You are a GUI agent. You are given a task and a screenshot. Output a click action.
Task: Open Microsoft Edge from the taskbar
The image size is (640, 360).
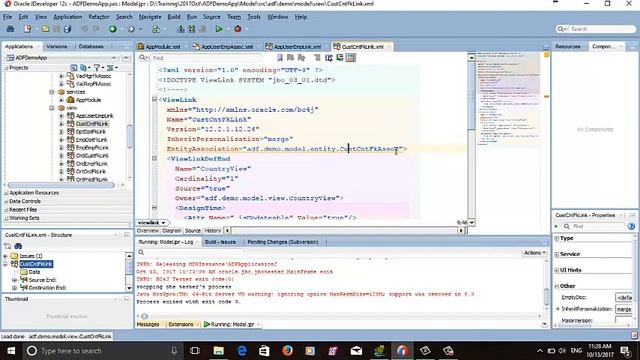pos(242,351)
